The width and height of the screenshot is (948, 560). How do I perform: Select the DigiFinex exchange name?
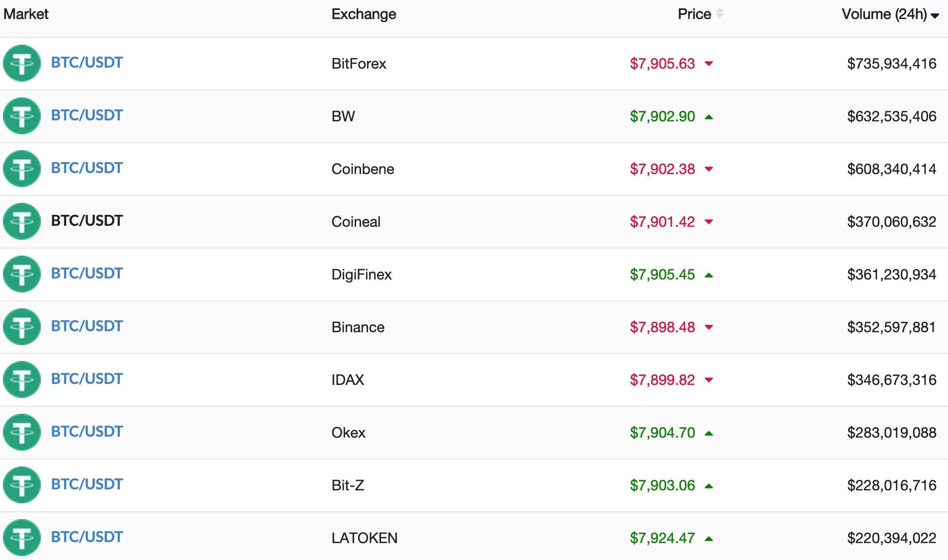point(362,275)
